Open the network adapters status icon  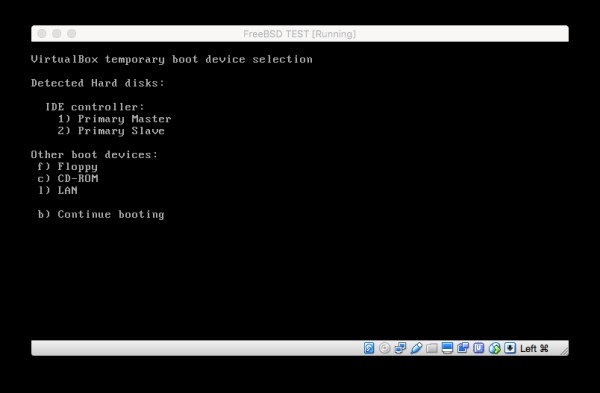point(400,348)
